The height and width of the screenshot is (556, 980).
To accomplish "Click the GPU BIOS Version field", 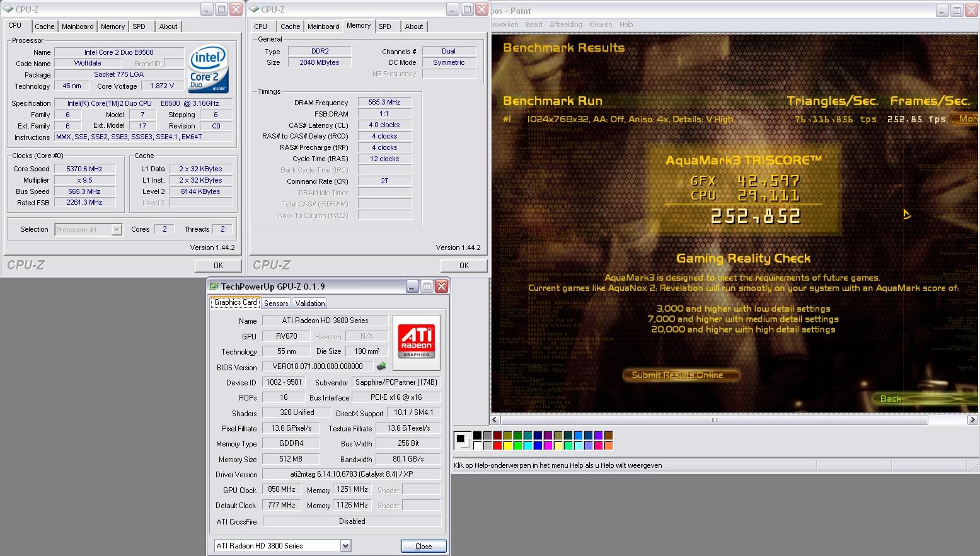I will pos(318,366).
